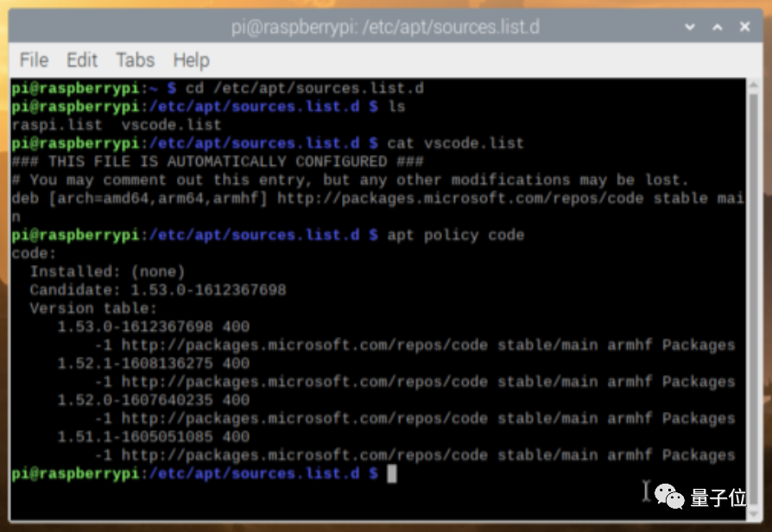This screenshot has width=772, height=532.
Task: Click version row '1.52.0-1607640235 400'
Action: tap(153, 400)
